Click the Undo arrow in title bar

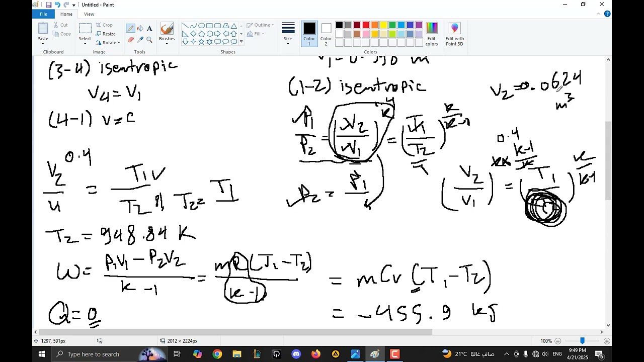point(57,5)
